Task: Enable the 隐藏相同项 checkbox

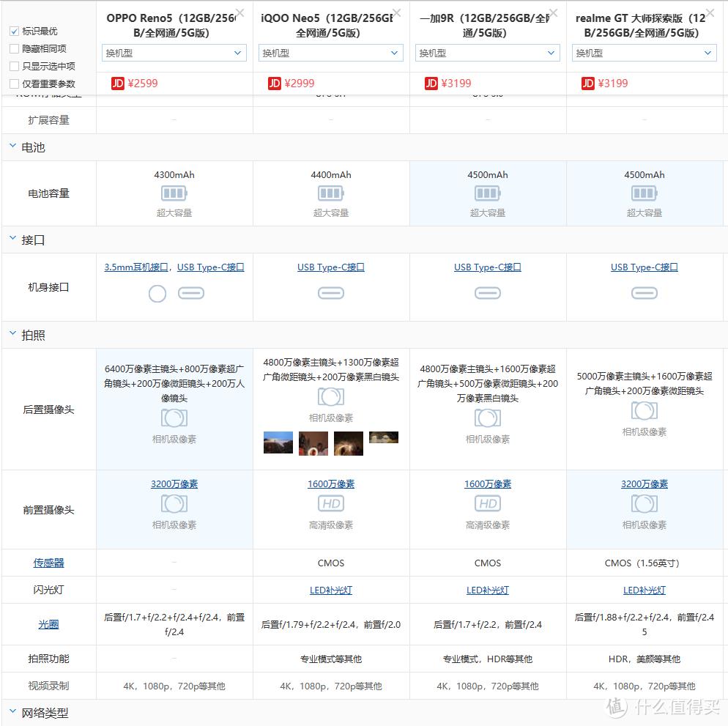Action: tap(13, 48)
